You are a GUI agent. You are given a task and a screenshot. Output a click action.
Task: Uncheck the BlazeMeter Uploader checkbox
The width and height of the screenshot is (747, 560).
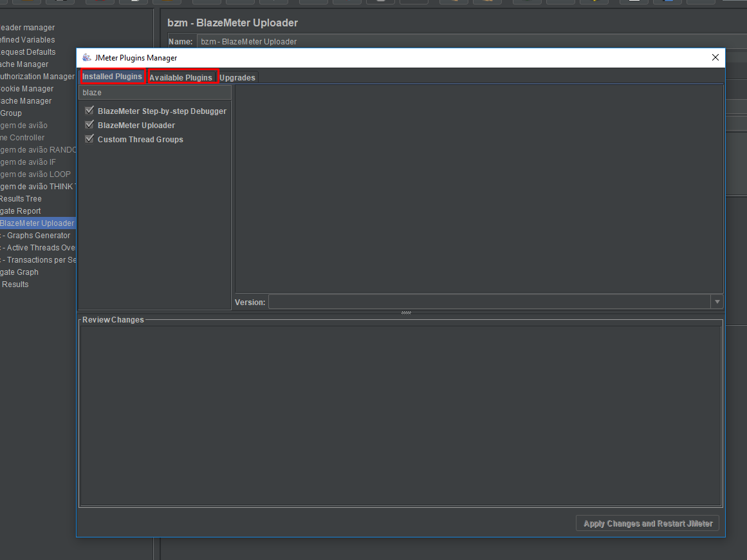[x=89, y=125]
